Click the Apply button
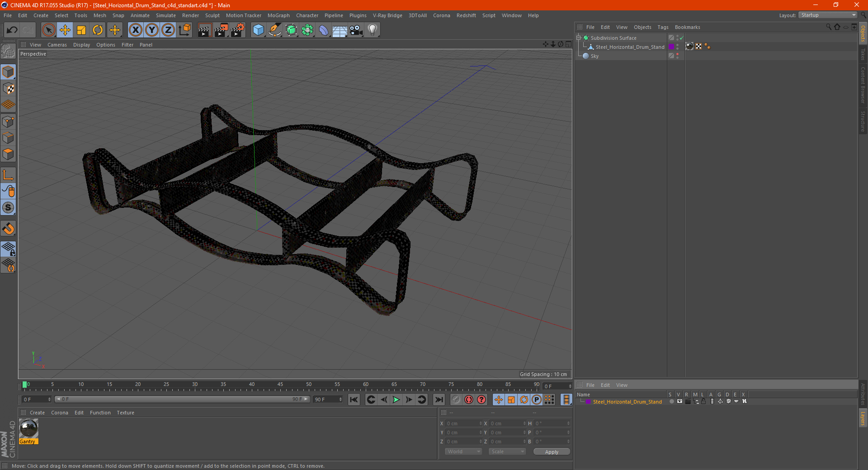The height and width of the screenshot is (470, 868). coord(552,452)
